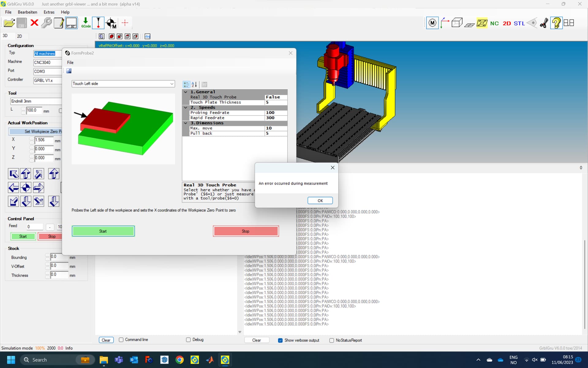The image size is (588, 368).
Task: Enable the Command line checkbox
Action: (121, 340)
